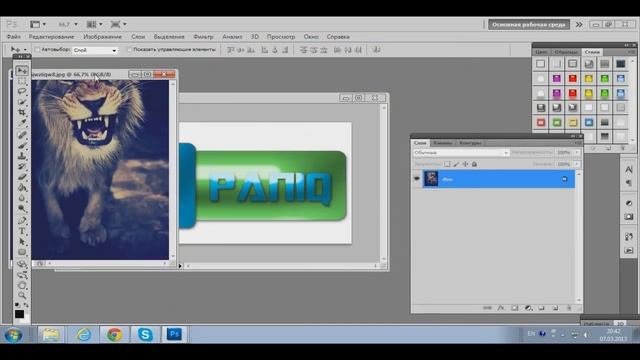640x360 pixels.
Task: Select the Pen tool
Action: (x=22, y=221)
